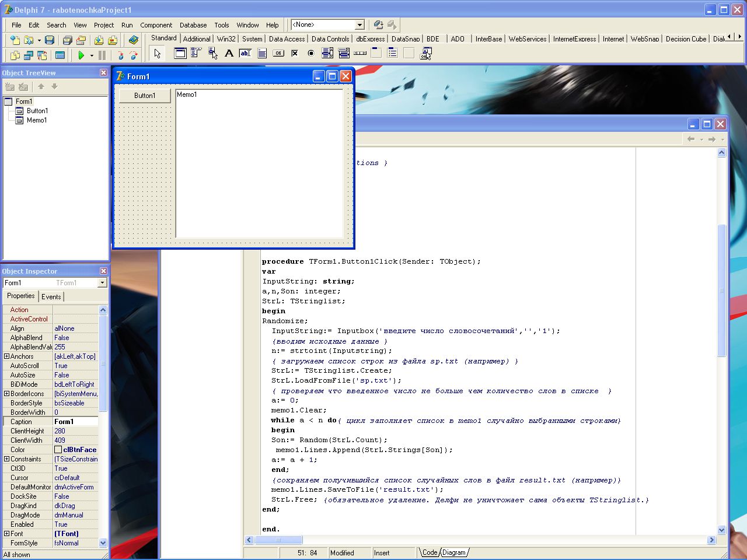
Task: Switch to the Win32 palette tab
Action: coord(226,39)
